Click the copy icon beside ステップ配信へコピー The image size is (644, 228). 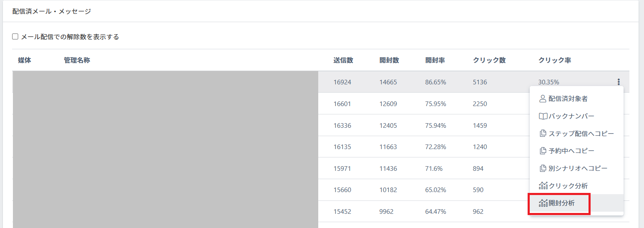coord(543,134)
